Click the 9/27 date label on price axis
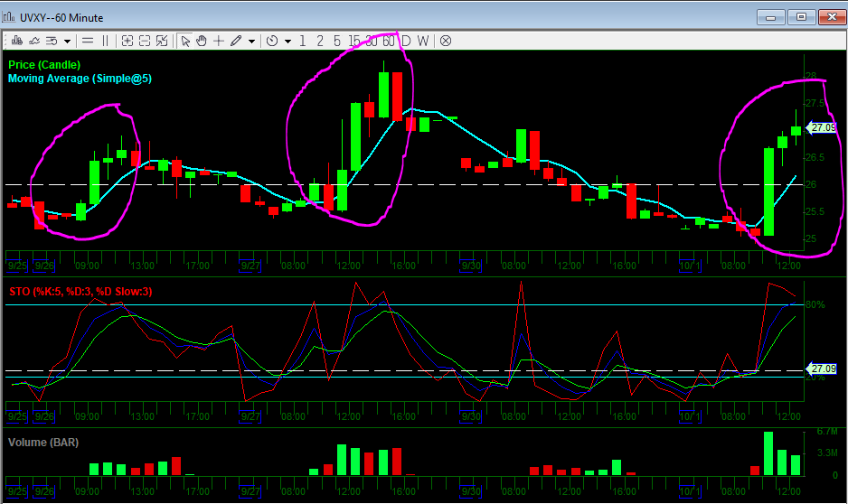 click(250, 266)
